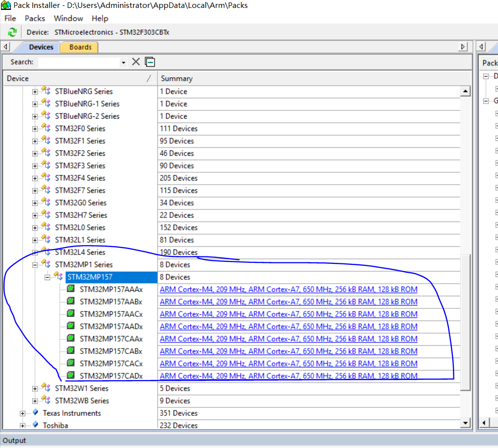This screenshot has width=498, height=448.
Task: Expand the STM32H7 Series node
Action: pos(35,215)
